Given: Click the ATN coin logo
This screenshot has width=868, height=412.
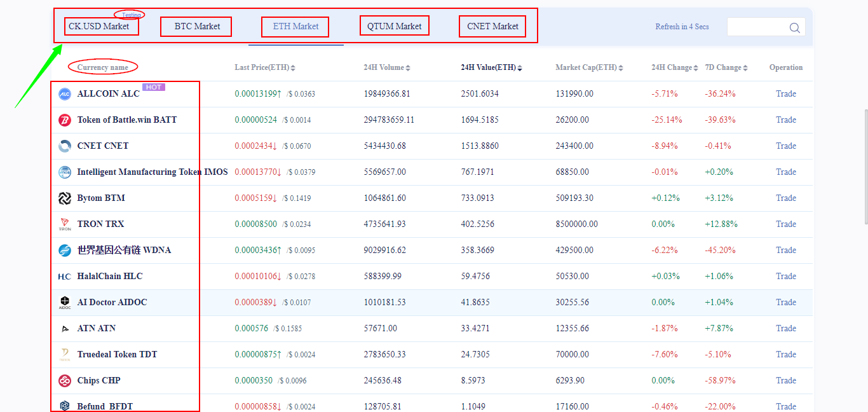Looking at the screenshot, I should coord(65,329).
